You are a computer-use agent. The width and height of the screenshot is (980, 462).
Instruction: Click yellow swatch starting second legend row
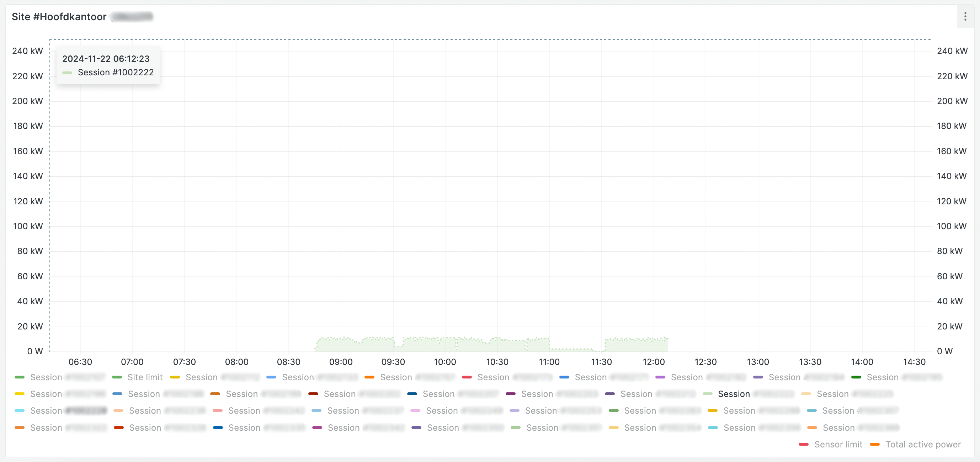(20, 394)
